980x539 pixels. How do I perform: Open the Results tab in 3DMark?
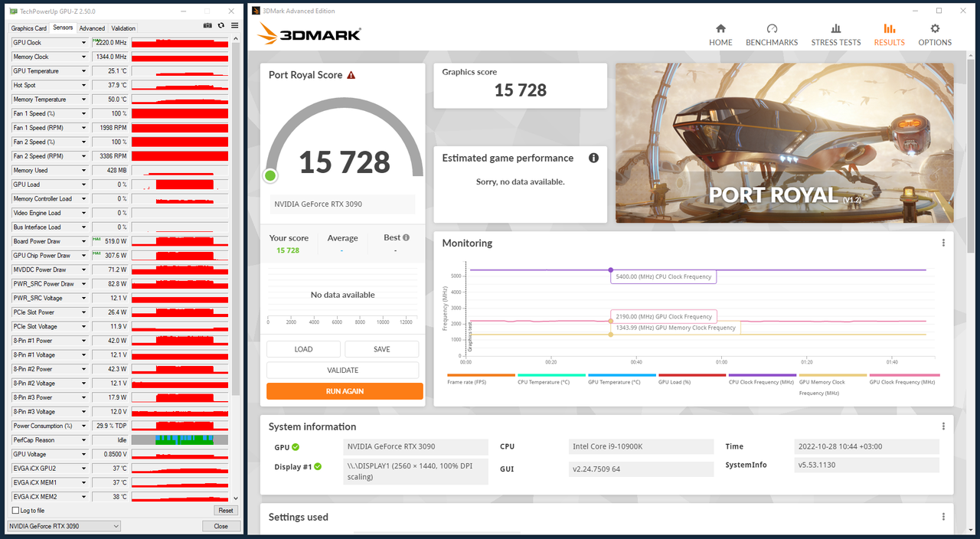tap(889, 34)
